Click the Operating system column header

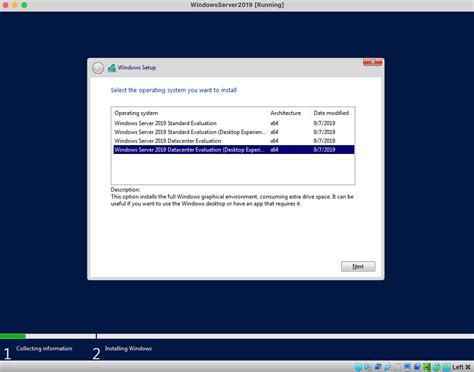point(190,113)
